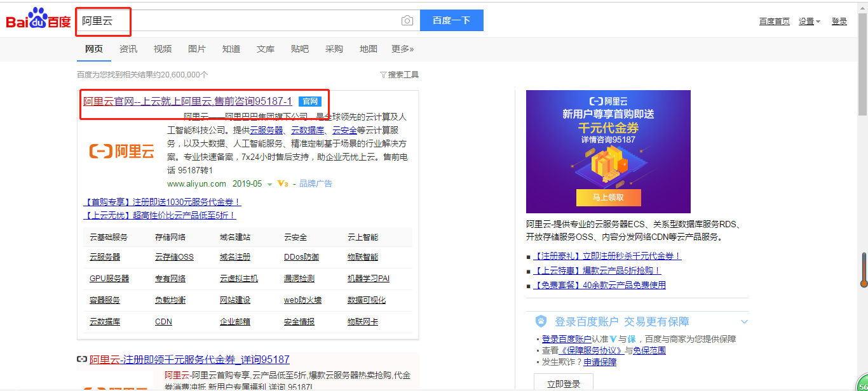Open the CDN link
The height and width of the screenshot is (391, 868).
163,322
